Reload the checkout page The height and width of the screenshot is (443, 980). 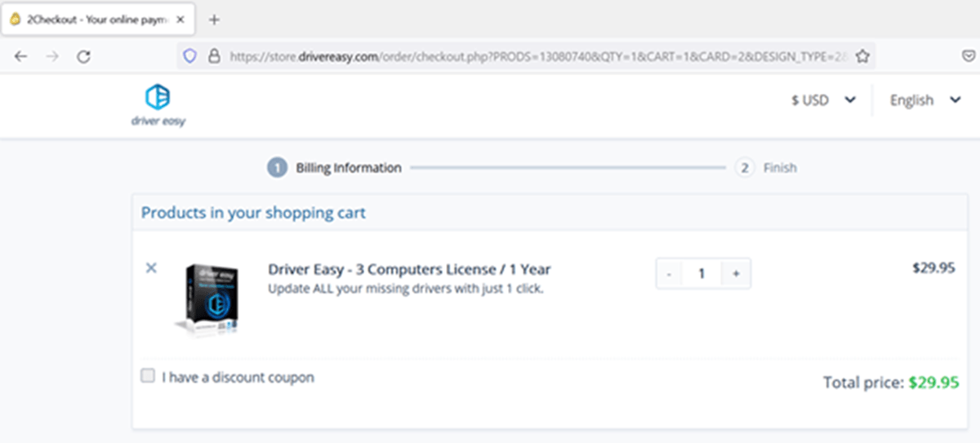pyautogui.click(x=83, y=56)
